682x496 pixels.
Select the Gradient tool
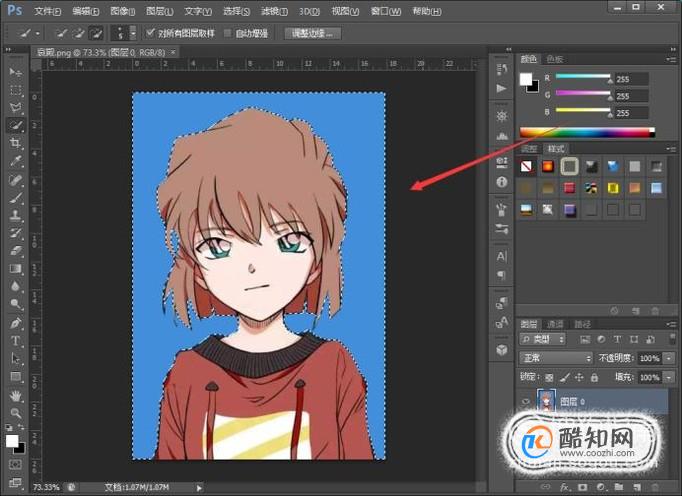(x=16, y=268)
